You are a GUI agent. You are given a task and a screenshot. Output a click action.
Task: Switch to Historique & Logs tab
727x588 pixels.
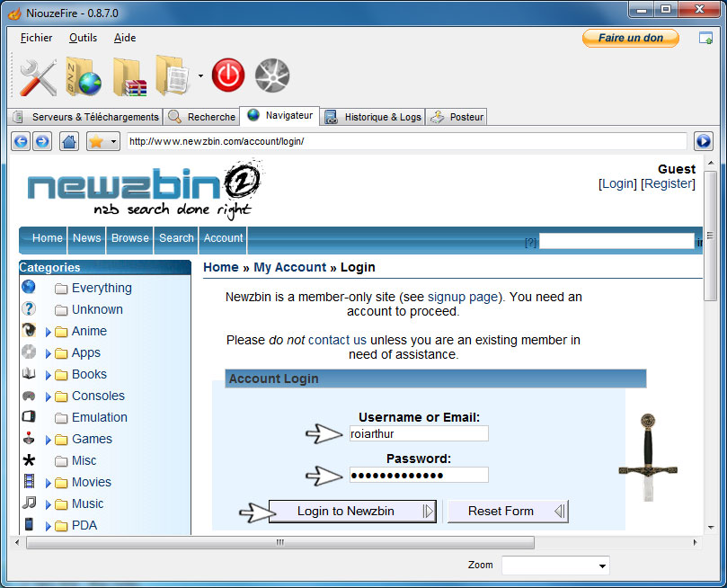373,117
